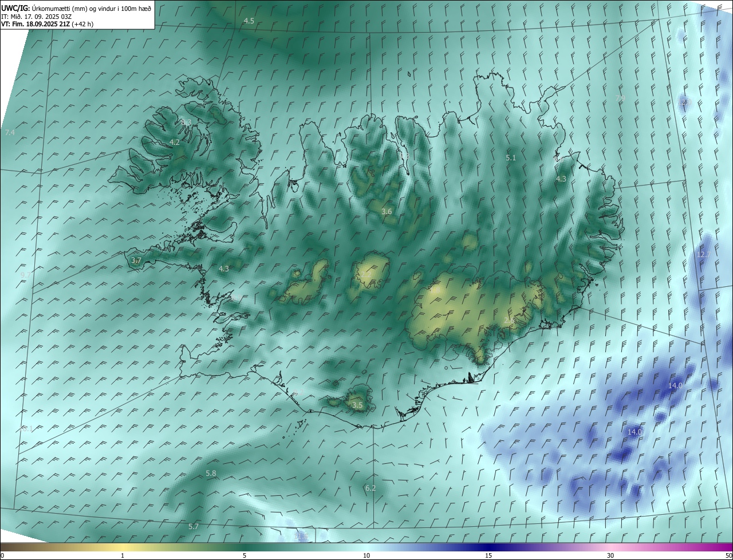Click the title text 'UWC/IG: Úrkomumætti (mm)'
The width and height of the screenshot is (733, 560).
coord(45,8)
